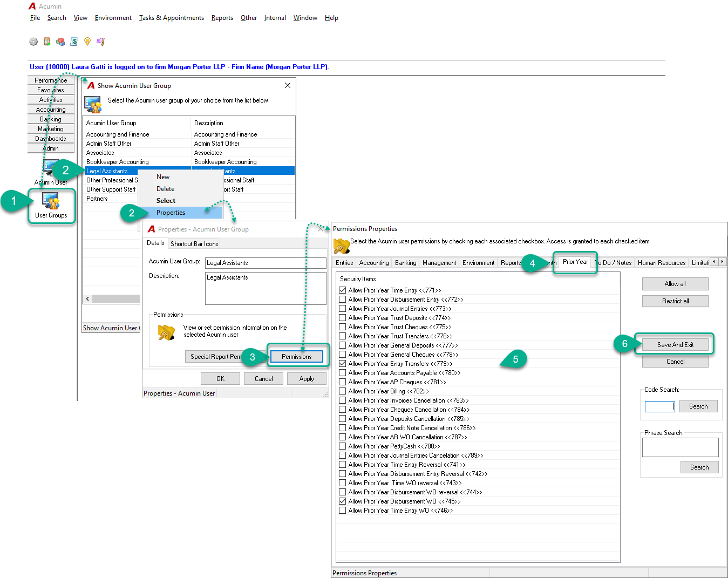
Task: Click the Restrict all button
Action: pos(675,301)
